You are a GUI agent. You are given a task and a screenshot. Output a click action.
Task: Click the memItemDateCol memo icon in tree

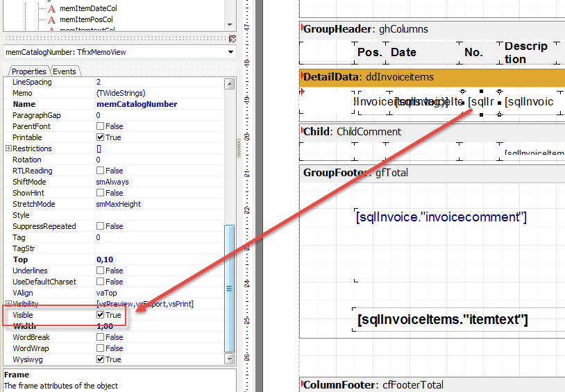[51, 8]
